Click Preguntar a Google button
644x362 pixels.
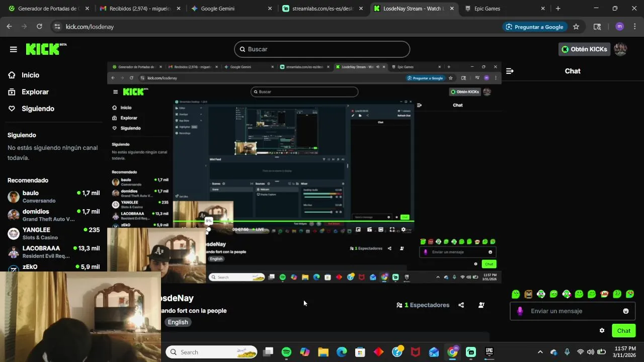pos(534,27)
